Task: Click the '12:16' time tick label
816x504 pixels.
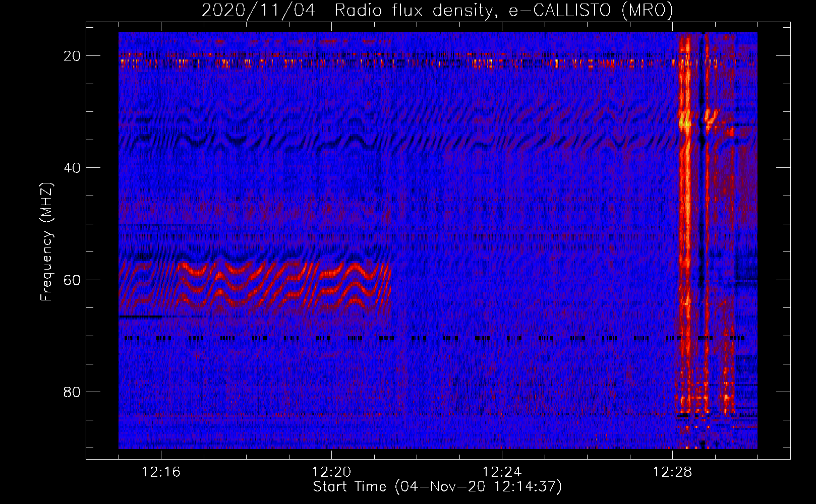Action: point(161,472)
